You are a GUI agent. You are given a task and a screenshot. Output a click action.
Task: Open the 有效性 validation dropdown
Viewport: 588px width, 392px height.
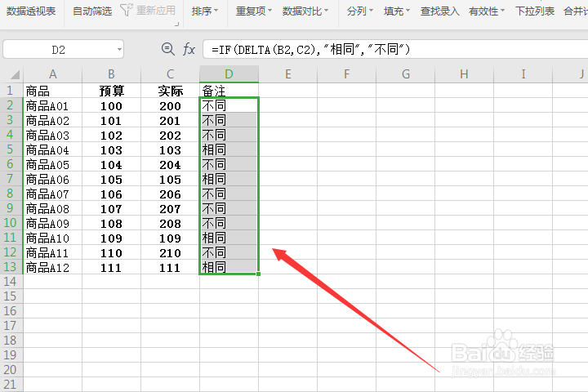coord(487,11)
